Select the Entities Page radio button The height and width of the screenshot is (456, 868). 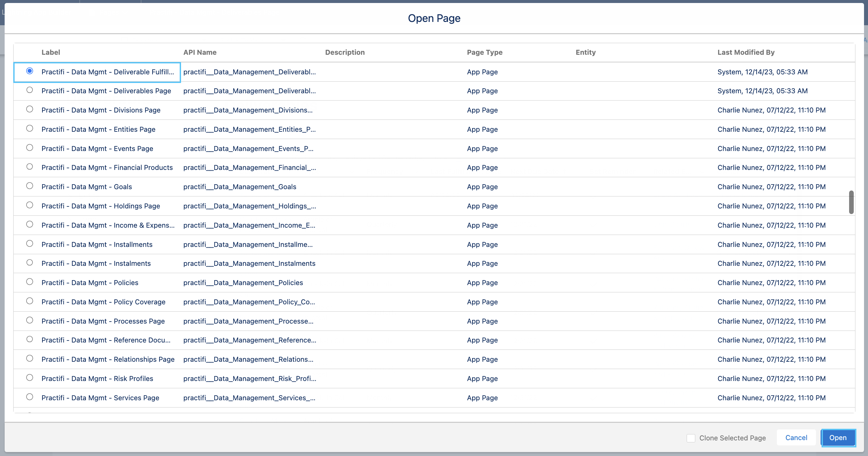[30, 128]
